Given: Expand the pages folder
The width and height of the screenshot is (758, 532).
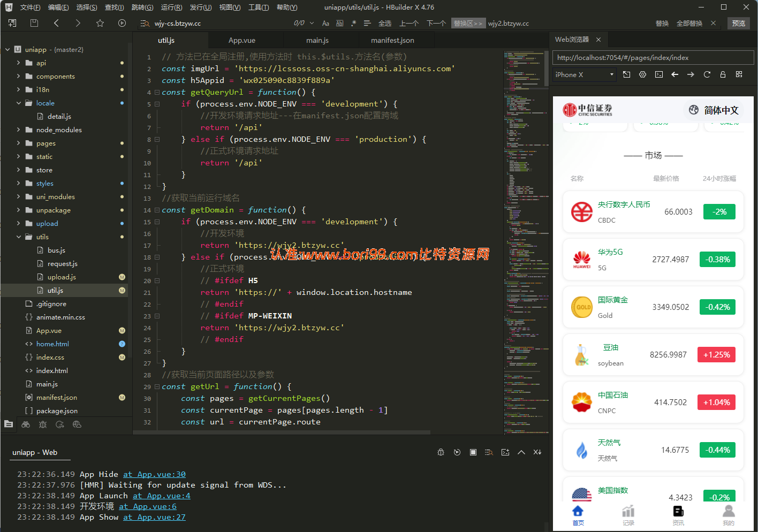Looking at the screenshot, I should coord(18,143).
